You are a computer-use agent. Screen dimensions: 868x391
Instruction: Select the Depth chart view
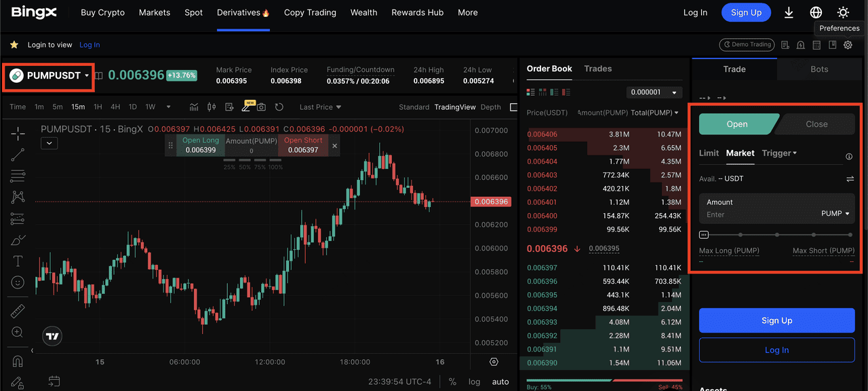(491, 107)
